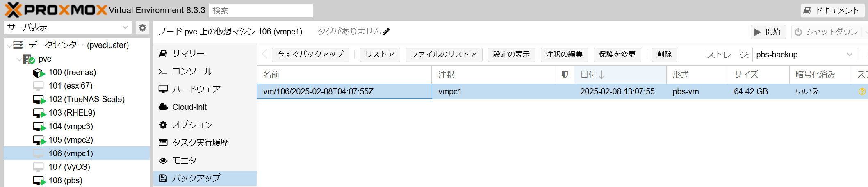Click the 64.42 GB size cell
Viewport: 868px width, 187px height.
[x=759, y=91]
